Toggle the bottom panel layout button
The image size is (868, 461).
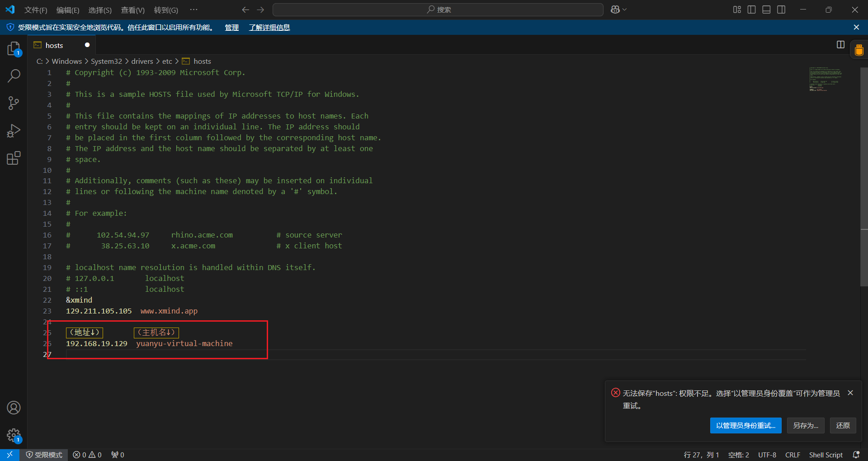point(766,10)
